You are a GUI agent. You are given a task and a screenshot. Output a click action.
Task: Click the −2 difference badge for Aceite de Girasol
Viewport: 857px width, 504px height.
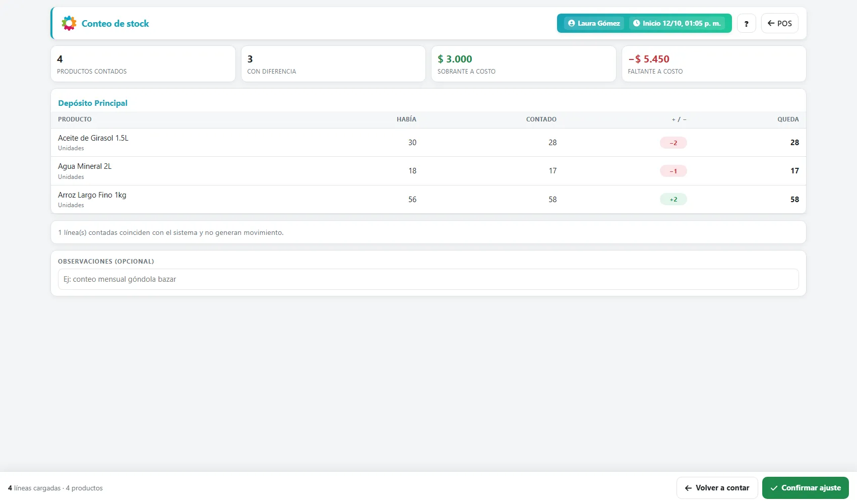(674, 143)
